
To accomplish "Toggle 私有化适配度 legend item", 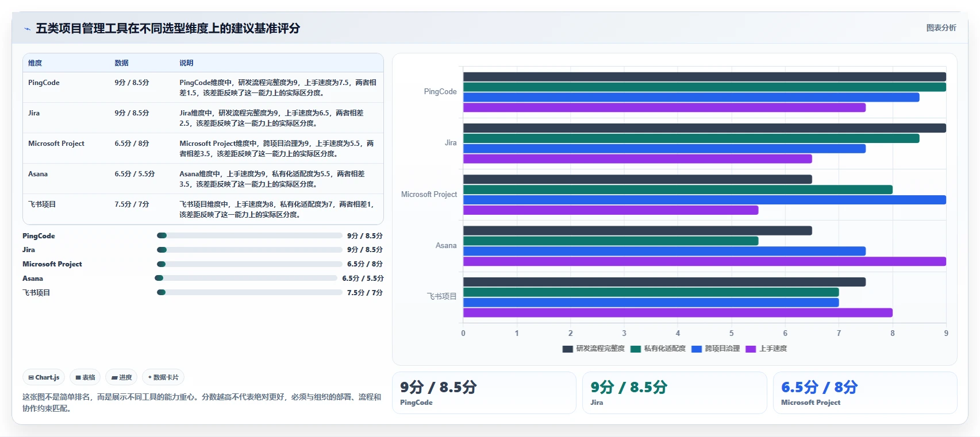I will [x=658, y=349].
